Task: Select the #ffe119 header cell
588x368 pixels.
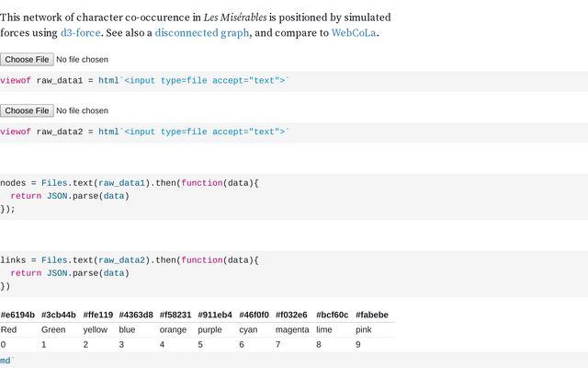Action: pyautogui.click(x=98, y=315)
